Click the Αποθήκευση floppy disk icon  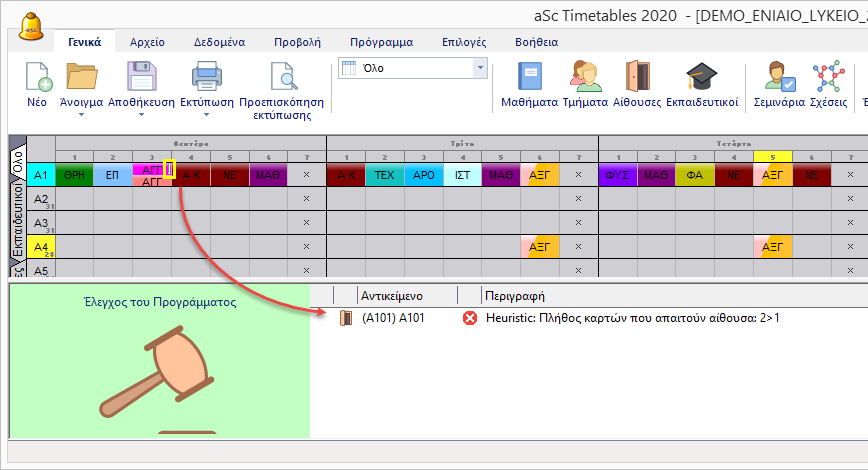pyautogui.click(x=142, y=78)
